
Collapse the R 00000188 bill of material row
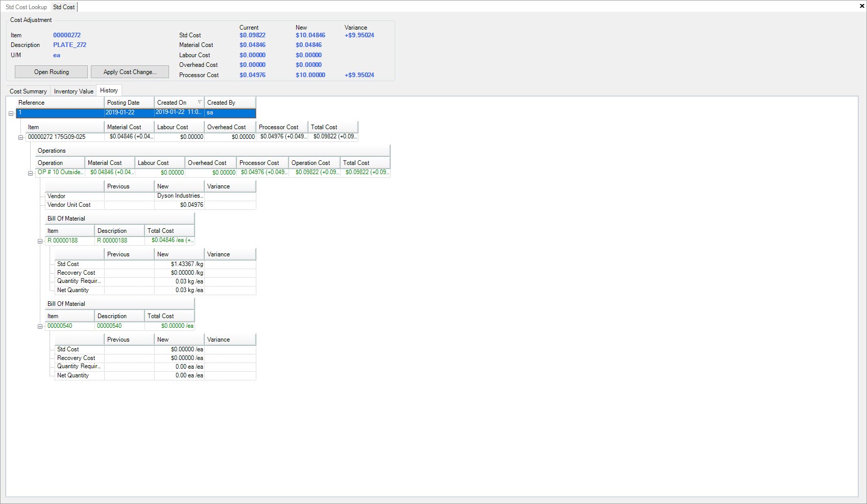pyautogui.click(x=40, y=241)
